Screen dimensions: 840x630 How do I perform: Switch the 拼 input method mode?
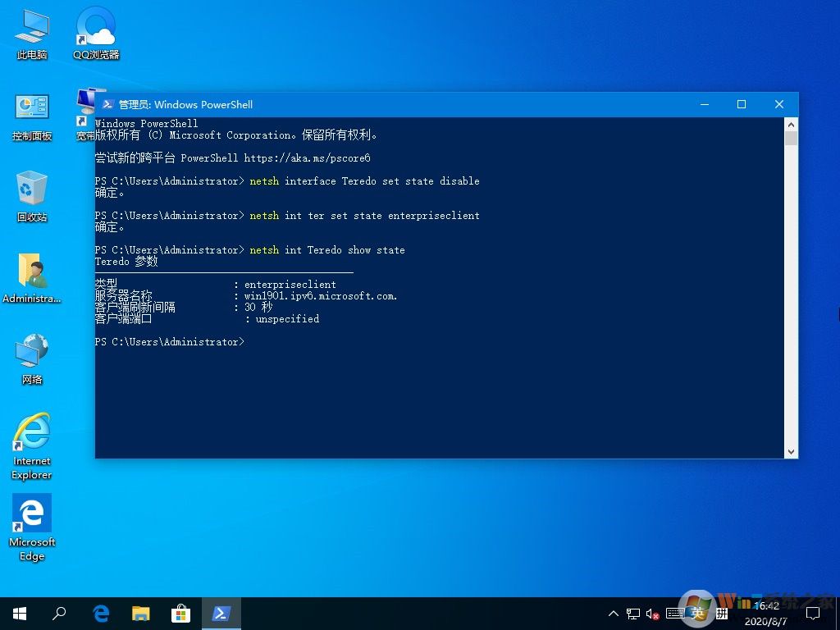722,614
